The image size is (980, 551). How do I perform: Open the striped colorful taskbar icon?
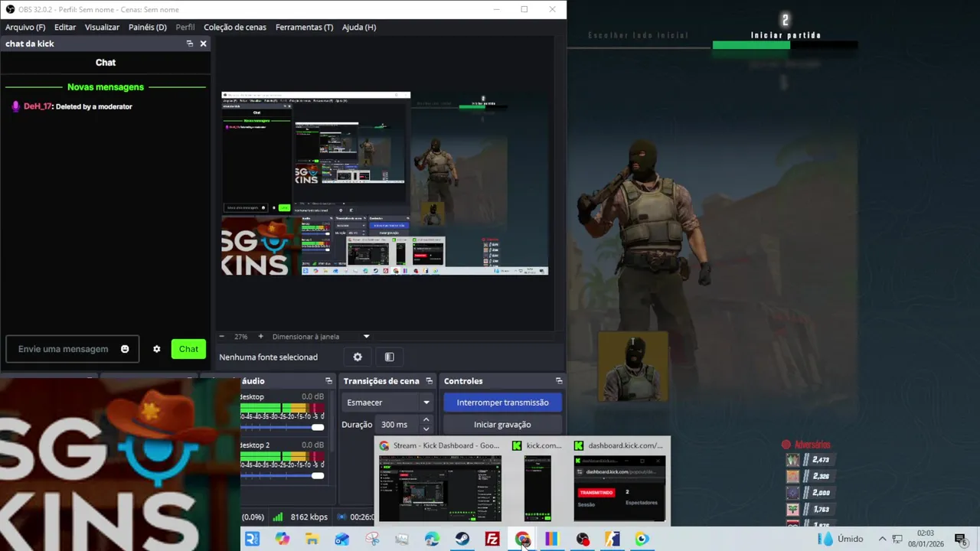click(x=552, y=539)
